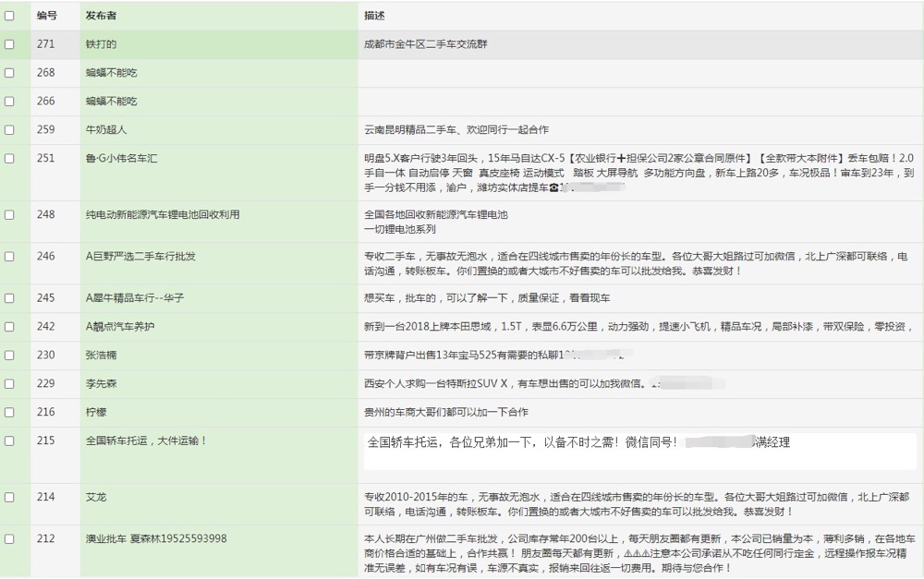Image resolution: width=924 pixels, height=579 pixels.
Task: Click publisher 李先森
Action: [101, 384]
